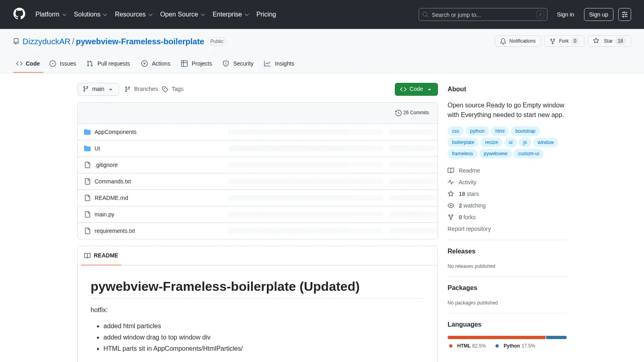The image size is (644, 362).
Task: Open the command palette icon button
Action: 625,14
